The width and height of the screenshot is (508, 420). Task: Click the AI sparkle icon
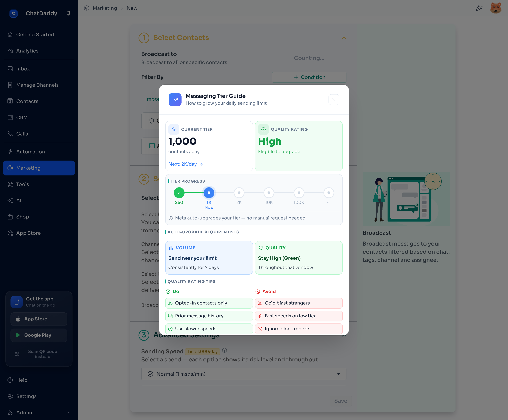pyautogui.click(x=10, y=201)
